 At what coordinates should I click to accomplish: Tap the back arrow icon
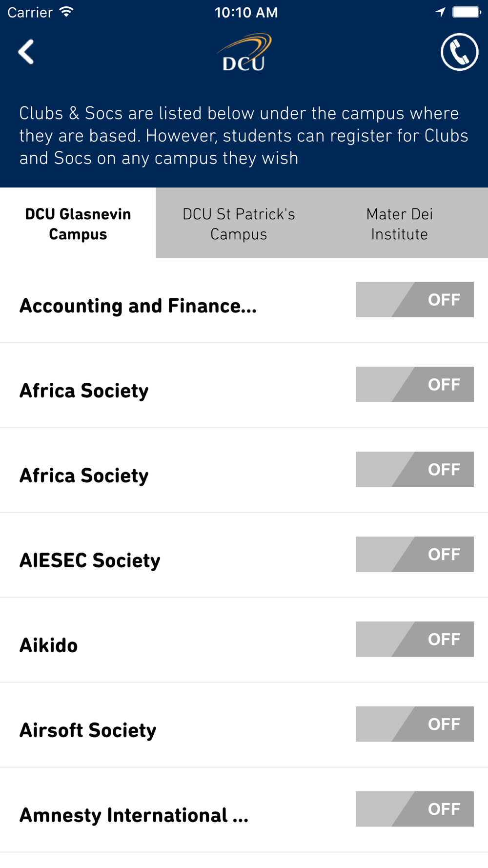tap(26, 52)
